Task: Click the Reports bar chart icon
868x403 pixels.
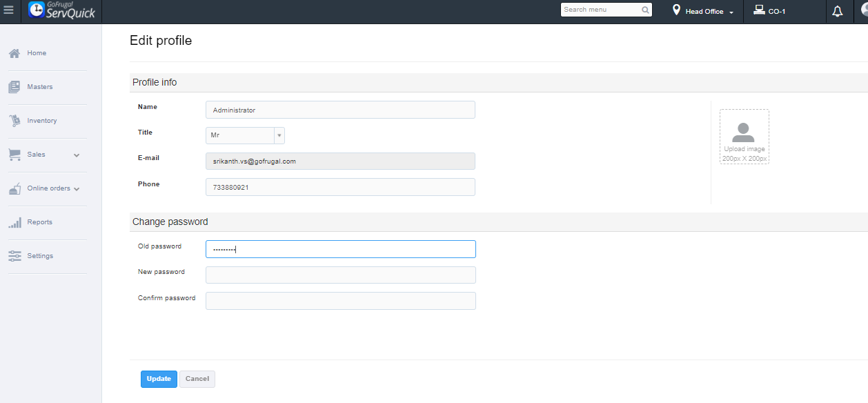Action: click(x=14, y=222)
